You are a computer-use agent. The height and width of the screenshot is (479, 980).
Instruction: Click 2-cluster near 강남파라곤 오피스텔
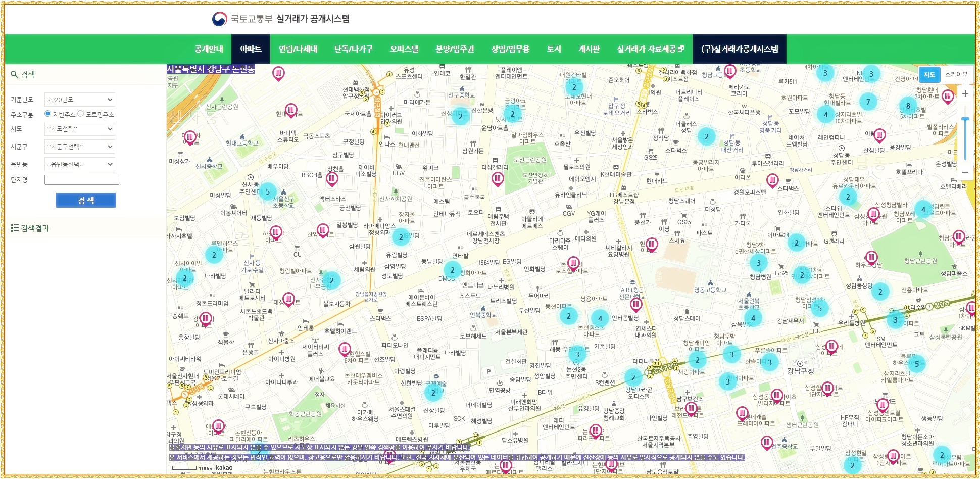[633, 377]
